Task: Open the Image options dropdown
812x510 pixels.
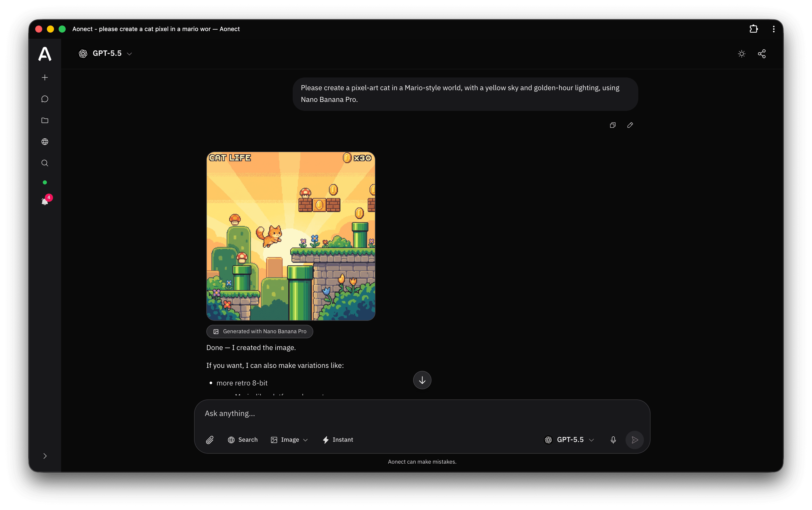Action: 289,440
